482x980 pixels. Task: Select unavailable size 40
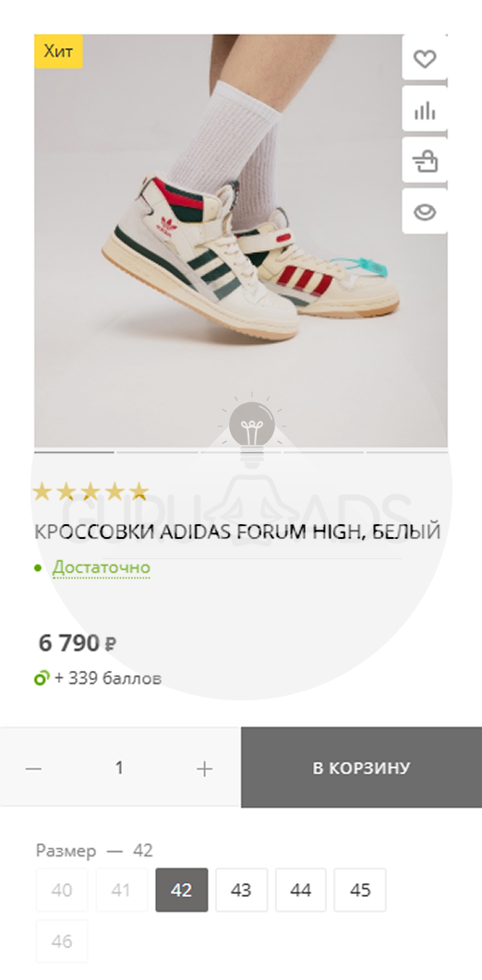[x=62, y=890]
